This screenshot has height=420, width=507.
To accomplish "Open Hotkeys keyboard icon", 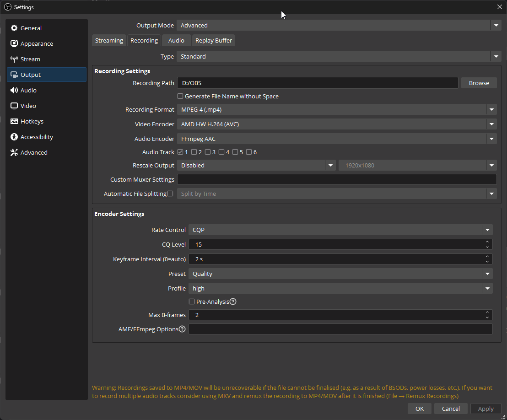I will pos(14,122).
